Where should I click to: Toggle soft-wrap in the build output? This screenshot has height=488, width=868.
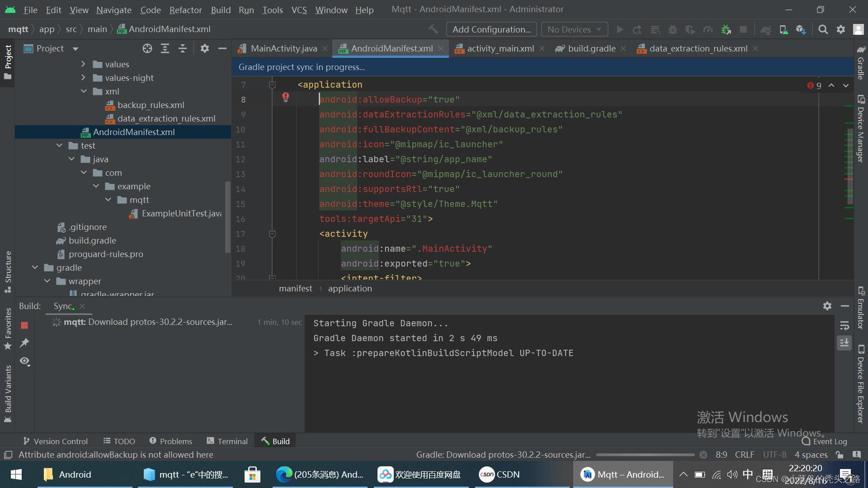coord(844,325)
